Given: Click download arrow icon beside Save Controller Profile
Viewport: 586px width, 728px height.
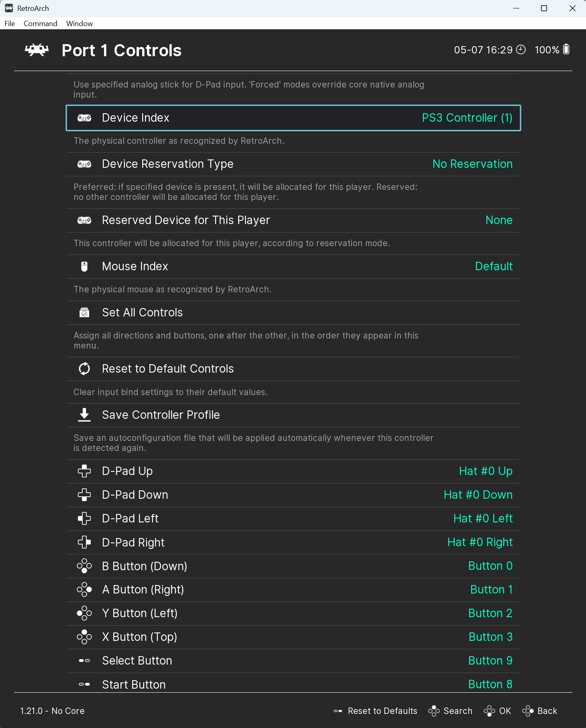Looking at the screenshot, I should tap(84, 415).
